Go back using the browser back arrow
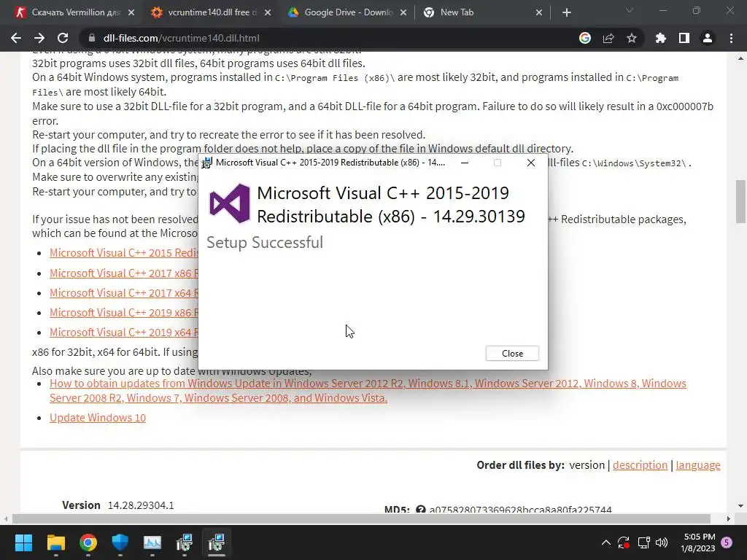747x560 pixels. tap(16, 38)
